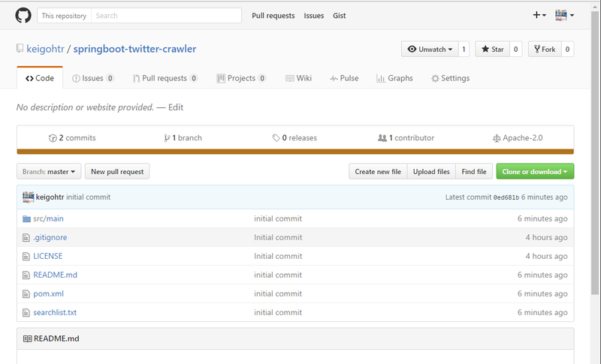Image resolution: width=601 pixels, height=364 pixels.
Task: Click the .gitignore file icon
Action: (x=26, y=238)
